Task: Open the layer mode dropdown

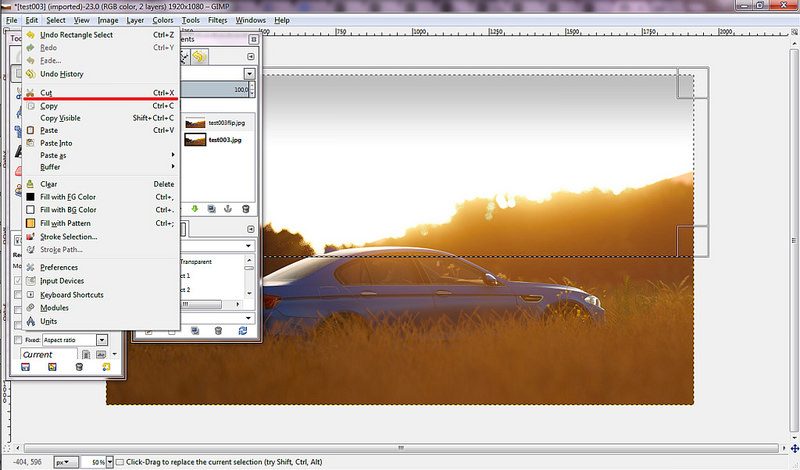Action: pyautogui.click(x=249, y=74)
